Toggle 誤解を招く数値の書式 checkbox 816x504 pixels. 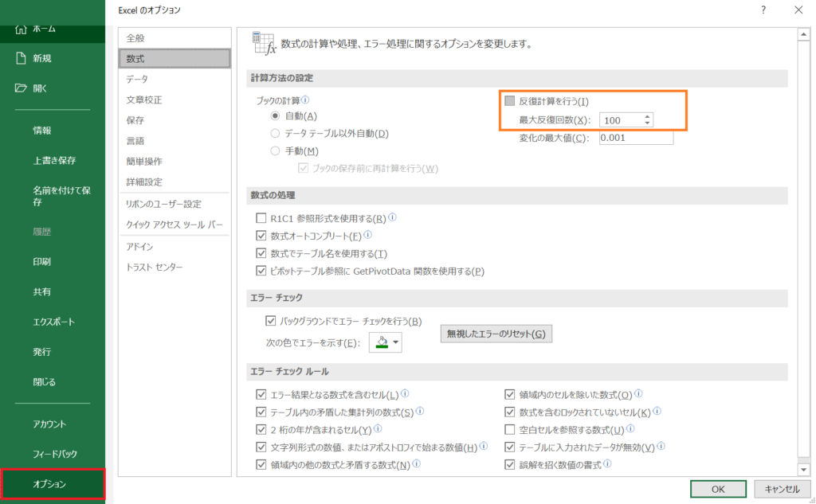[x=509, y=464]
